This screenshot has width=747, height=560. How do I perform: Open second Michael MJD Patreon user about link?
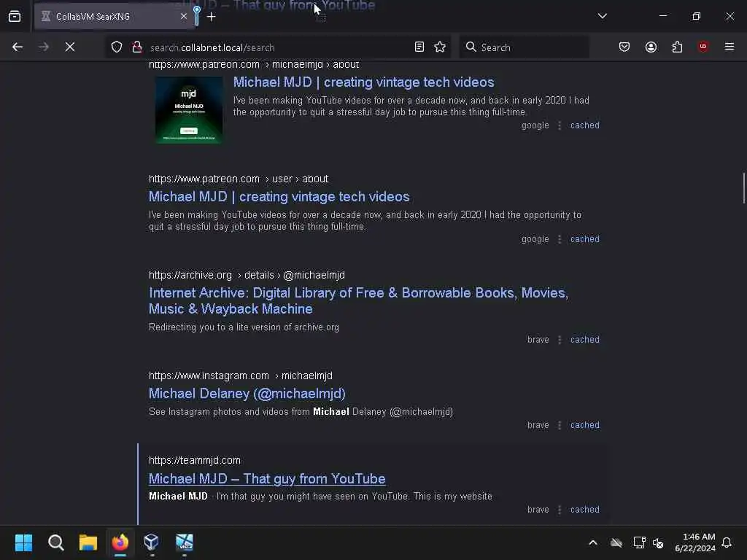point(279,197)
